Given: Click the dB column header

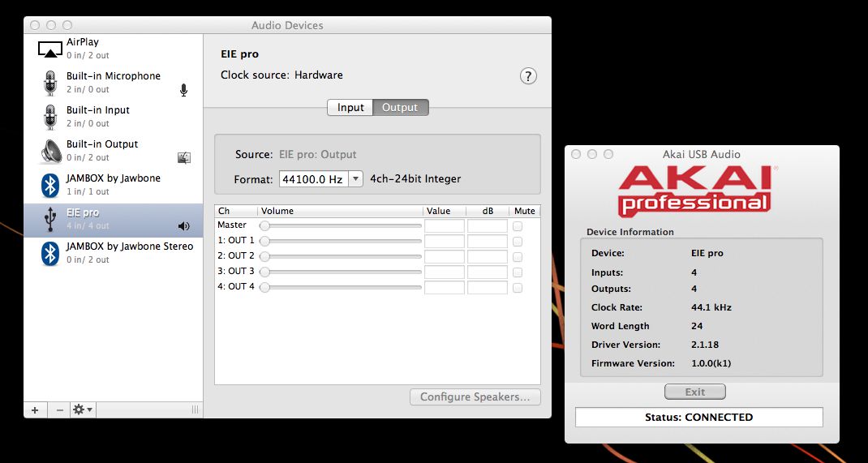Looking at the screenshot, I should pos(488,211).
